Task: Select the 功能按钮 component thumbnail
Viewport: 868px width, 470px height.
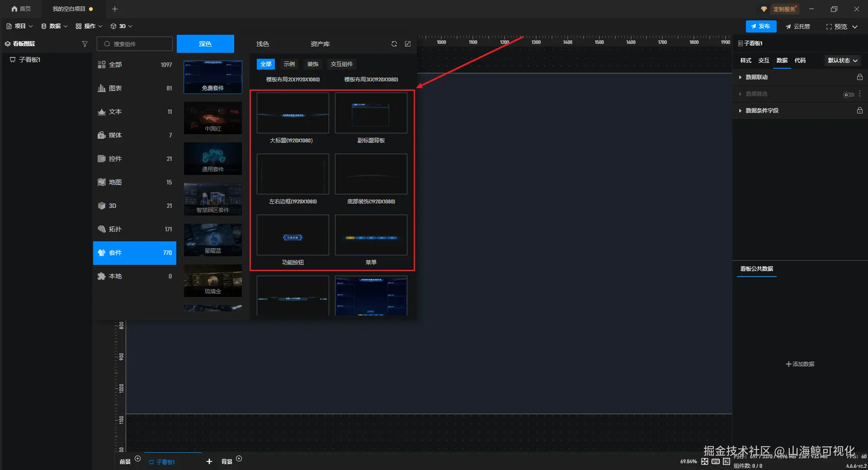Action: [293, 235]
